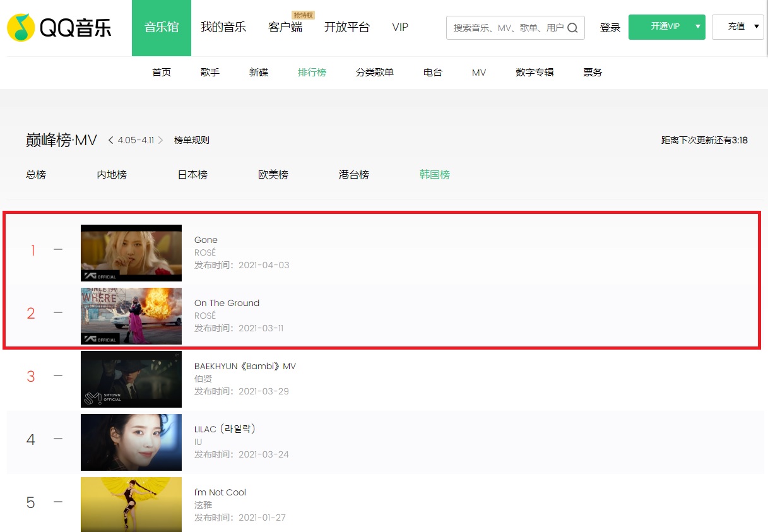Go to 新碟 in sub navigation
Viewport: 768px width, 532px height.
click(259, 73)
